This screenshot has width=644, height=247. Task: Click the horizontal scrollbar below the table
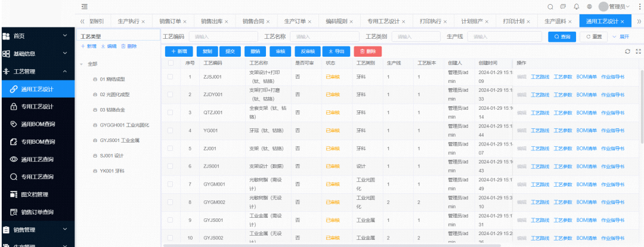point(358,245)
